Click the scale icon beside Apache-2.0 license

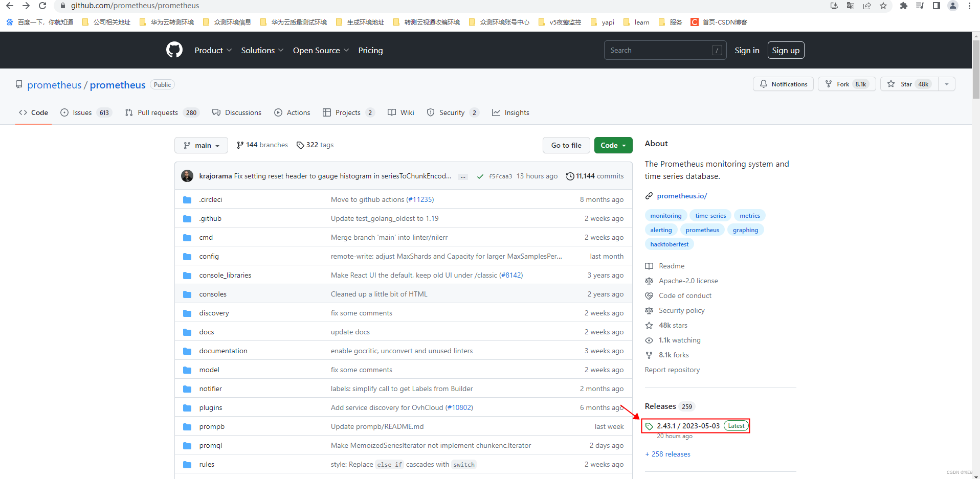click(x=649, y=281)
